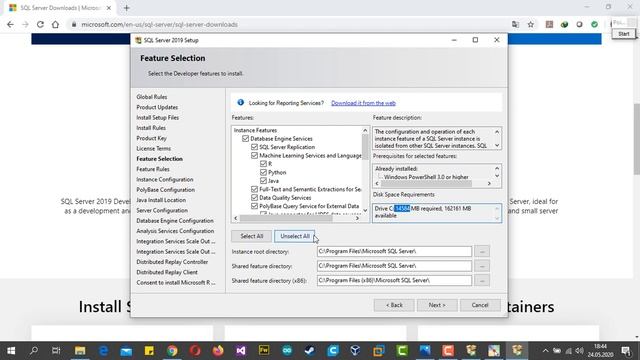640x360 pixels.
Task: Click shared feature directory (x86) field
Action: tap(394, 280)
